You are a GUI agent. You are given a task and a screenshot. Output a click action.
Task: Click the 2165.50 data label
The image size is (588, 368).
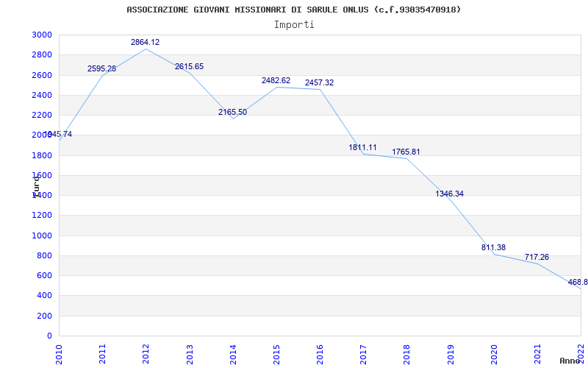[x=232, y=113]
